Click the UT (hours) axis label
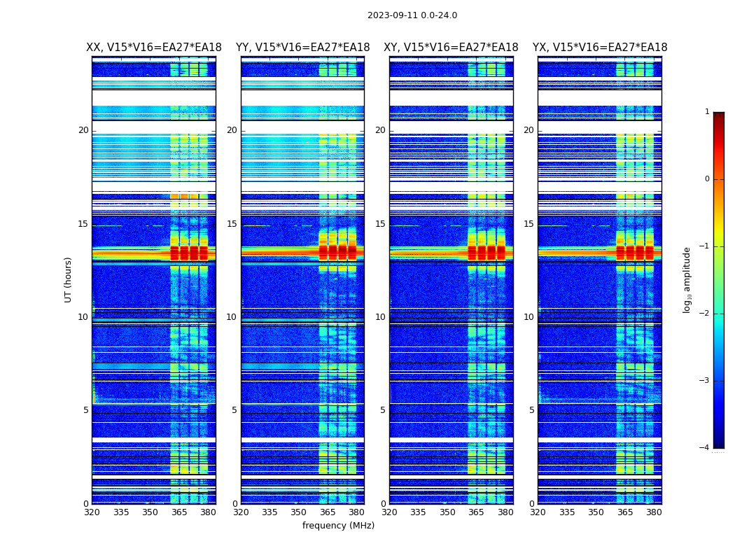 coord(68,280)
